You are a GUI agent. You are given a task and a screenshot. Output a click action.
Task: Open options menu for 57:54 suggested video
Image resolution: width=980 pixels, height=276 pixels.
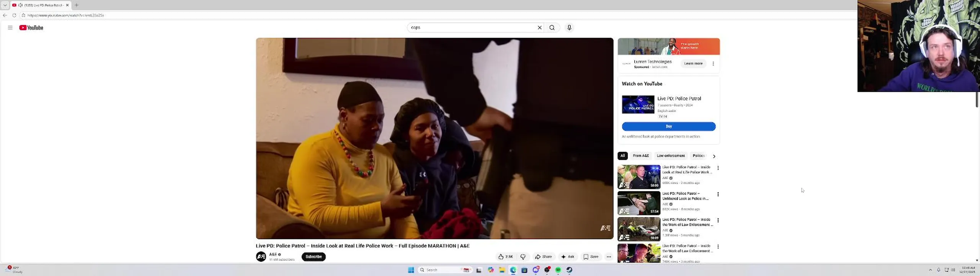(x=718, y=194)
